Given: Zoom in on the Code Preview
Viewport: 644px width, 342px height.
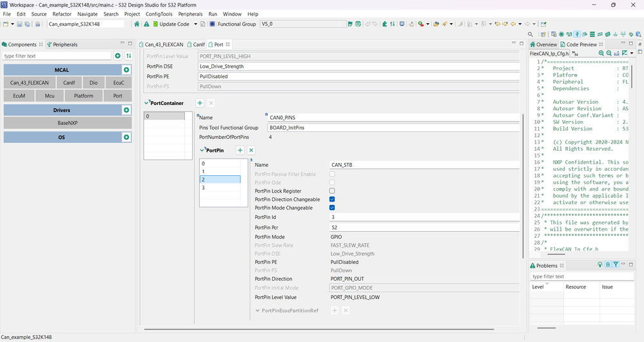Looking at the screenshot, I should click(601, 53).
